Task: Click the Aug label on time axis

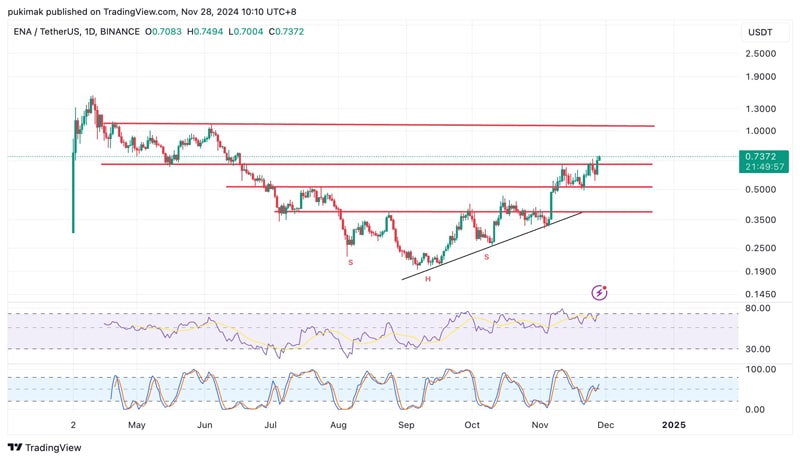Action: click(338, 425)
